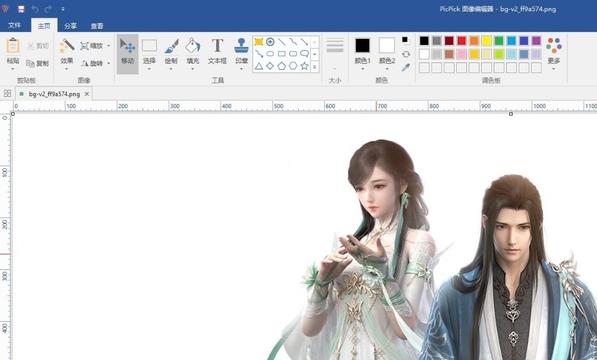Pick the yellow palette swatch

coord(486,41)
